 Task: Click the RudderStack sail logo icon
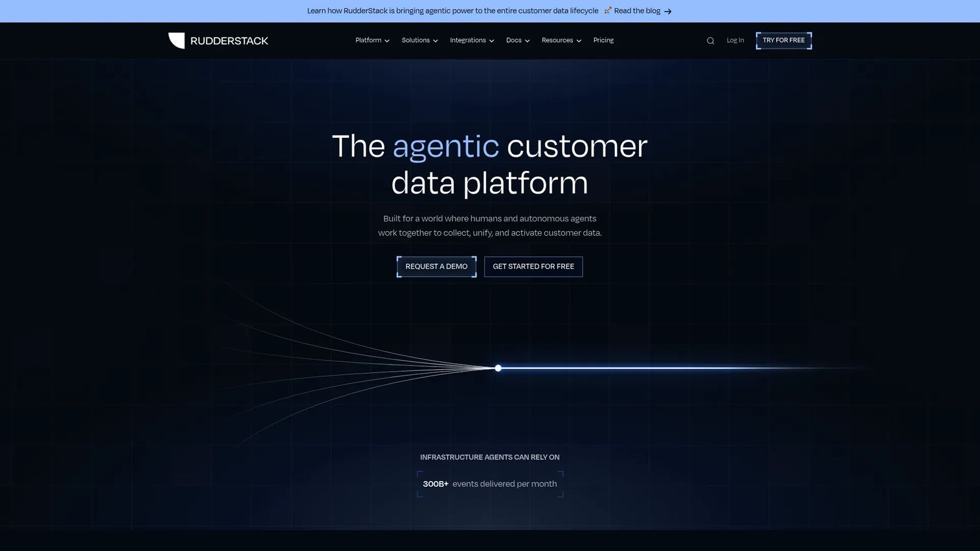point(176,40)
